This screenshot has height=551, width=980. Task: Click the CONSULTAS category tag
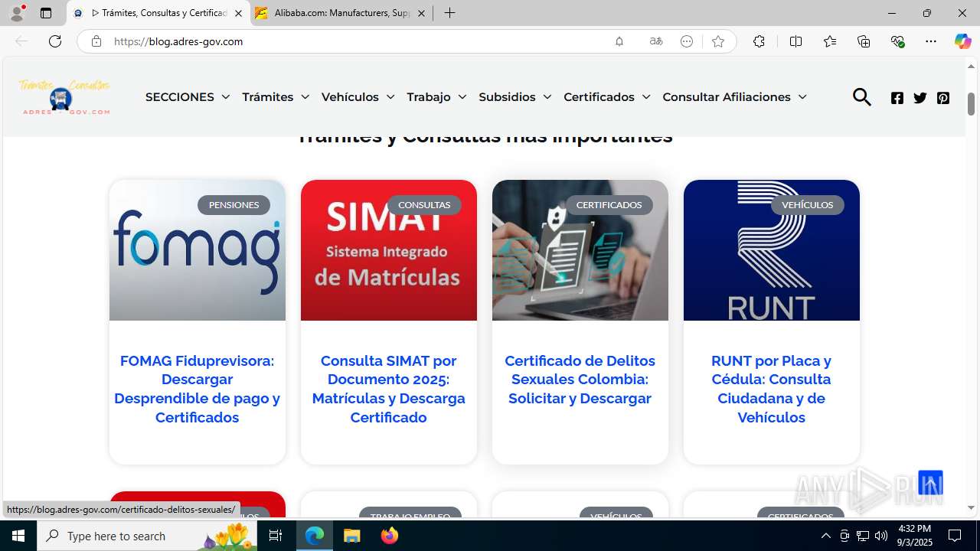tap(424, 205)
